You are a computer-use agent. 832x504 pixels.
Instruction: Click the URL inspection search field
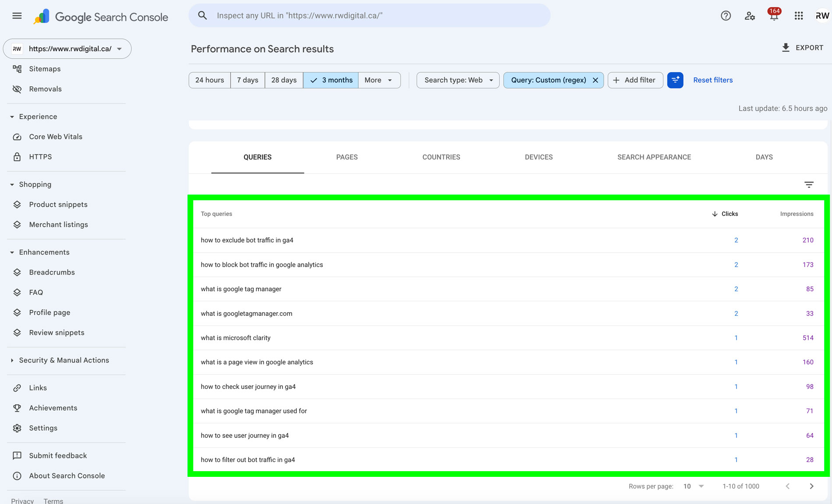click(369, 16)
